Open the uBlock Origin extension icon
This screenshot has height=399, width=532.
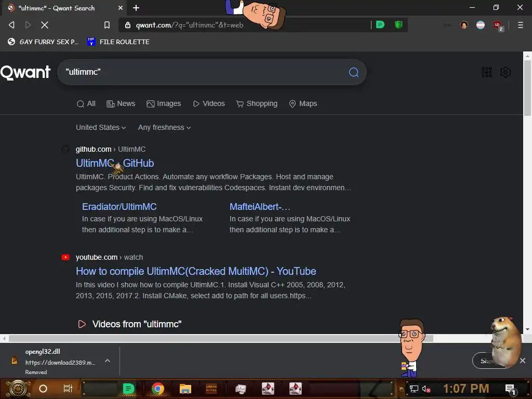pyautogui.click(x=498, y=25)
